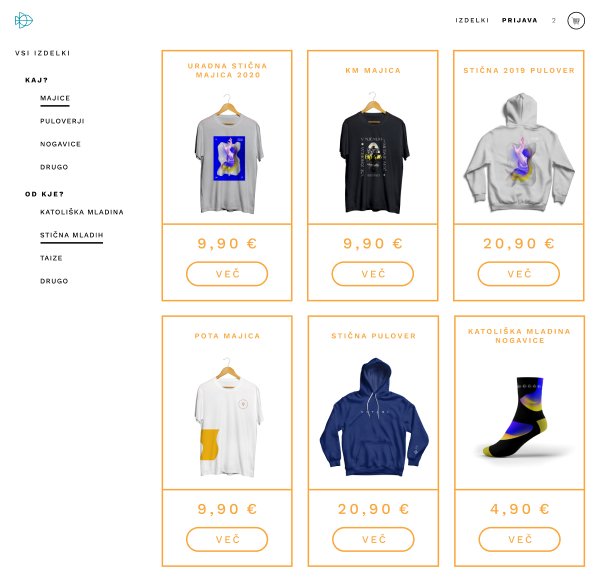Show all products via Vsi izdelki
The width and height of the screenshot is (601, 588).
[x=43, y=53]
